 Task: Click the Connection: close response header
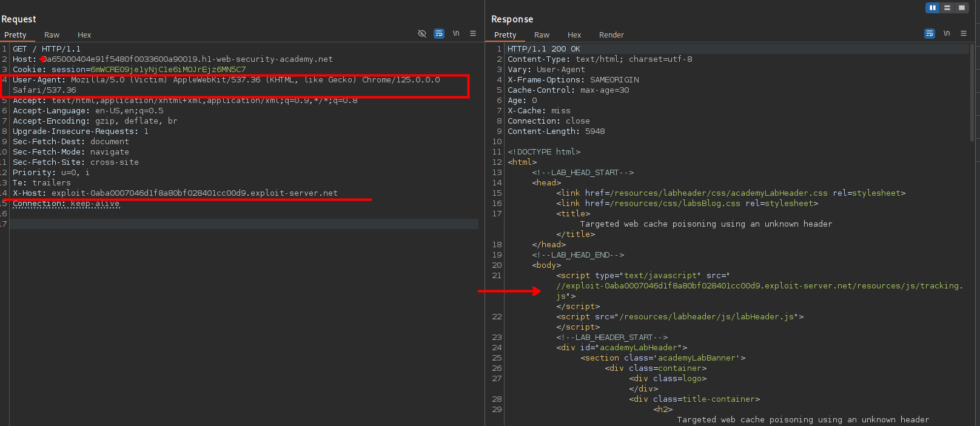point(549,121)
